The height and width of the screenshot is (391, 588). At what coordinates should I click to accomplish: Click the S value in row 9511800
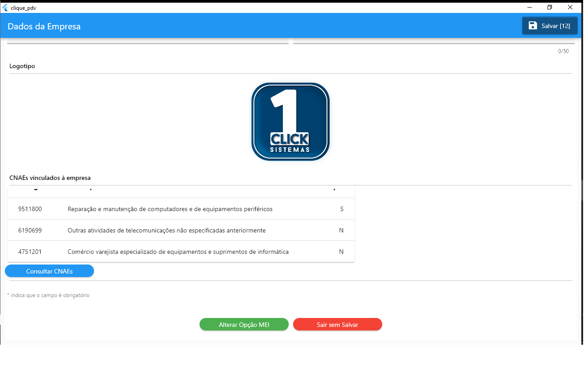click(x=342, y=209)
